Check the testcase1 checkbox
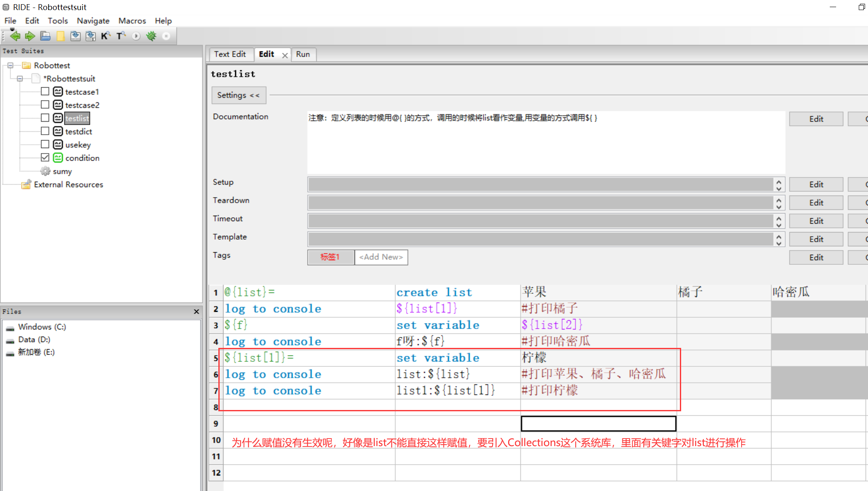 (45, 91)
